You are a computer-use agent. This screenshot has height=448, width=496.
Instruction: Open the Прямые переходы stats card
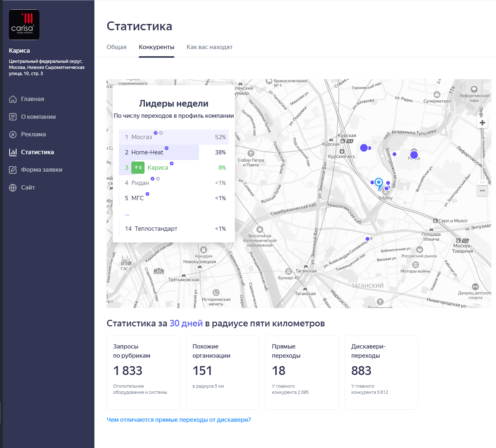302,372
